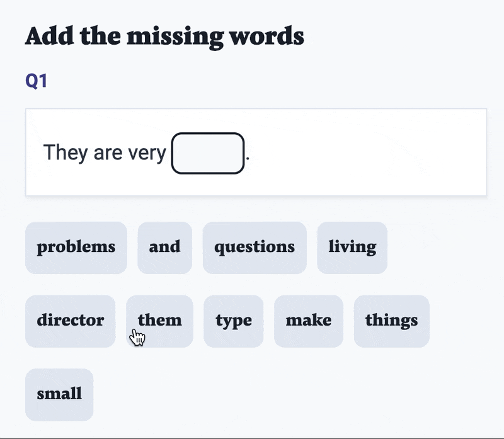Image resolution: width=504 pixels, height=439 pixels.
Task: Select the conjunction word chip
Action: (164, 248)
